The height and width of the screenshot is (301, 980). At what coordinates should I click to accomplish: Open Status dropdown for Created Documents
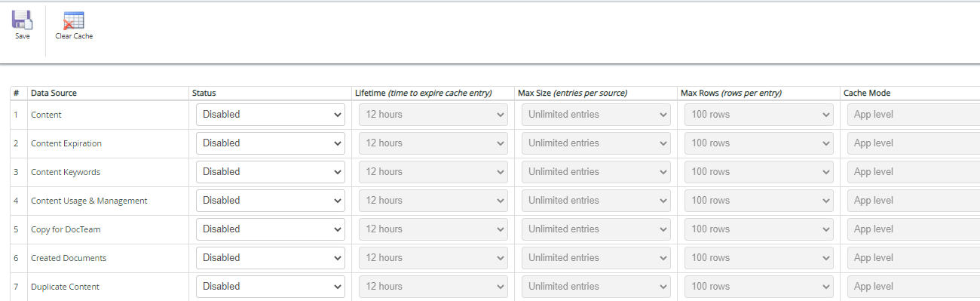click(x=271, y=258)
